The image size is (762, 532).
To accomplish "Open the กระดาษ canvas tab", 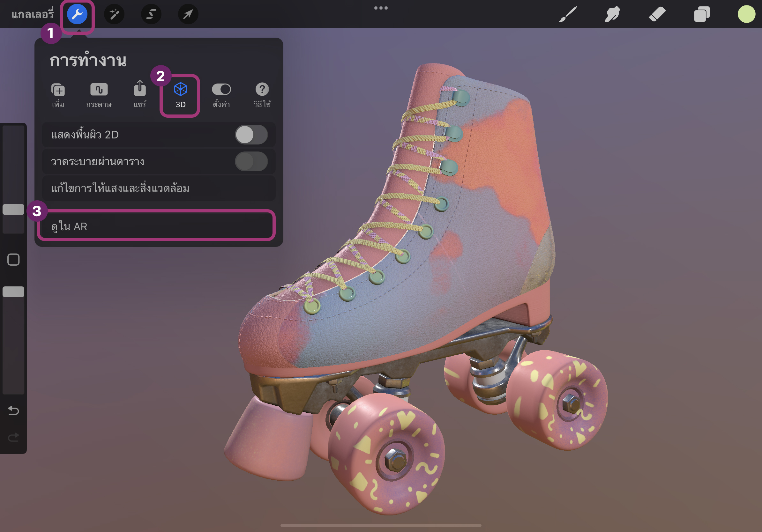I will coord(99,95).
